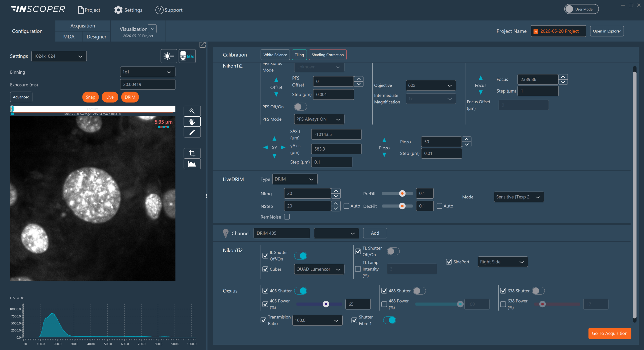Click the orange DRIM button

[130, 97]
